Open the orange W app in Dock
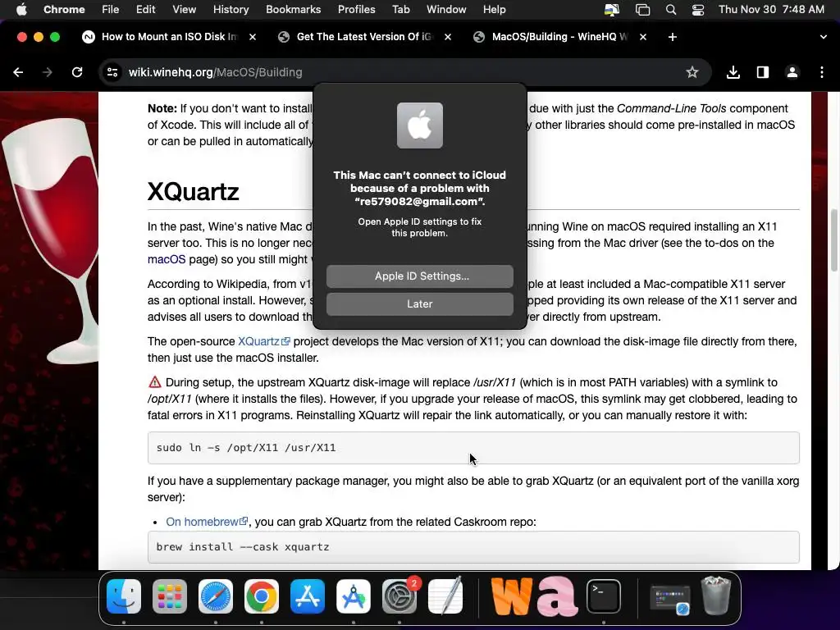The width and height of the screenshot is (840, 630). pos(512,596)
